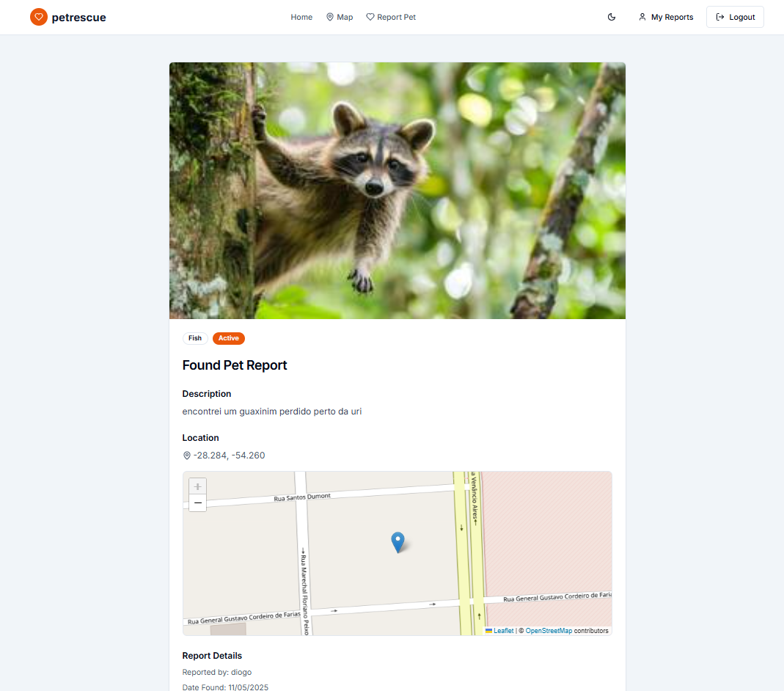Screen dimensions: 784x691
Task: Click the reporter name diogo
Action: [241, 672]
